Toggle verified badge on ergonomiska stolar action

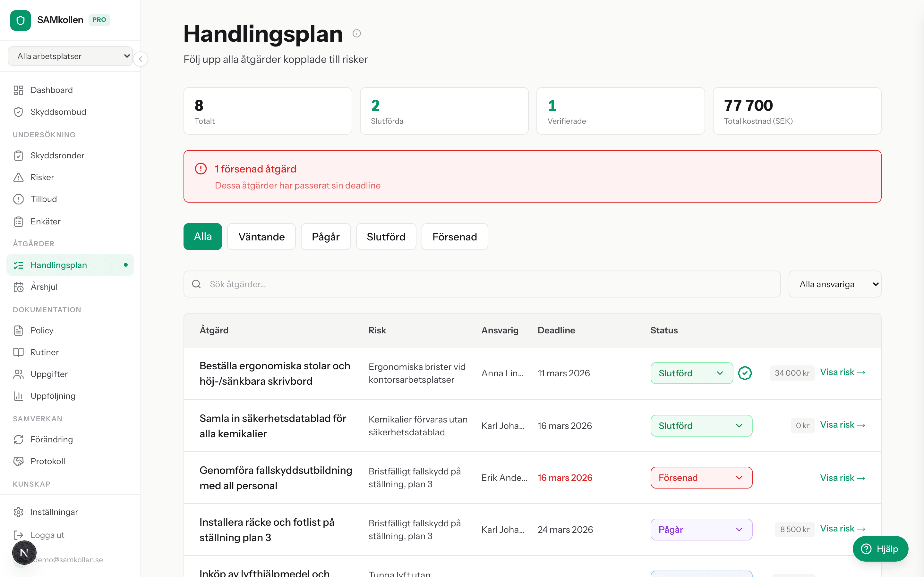pyautogui.click(x=745, y=373)
